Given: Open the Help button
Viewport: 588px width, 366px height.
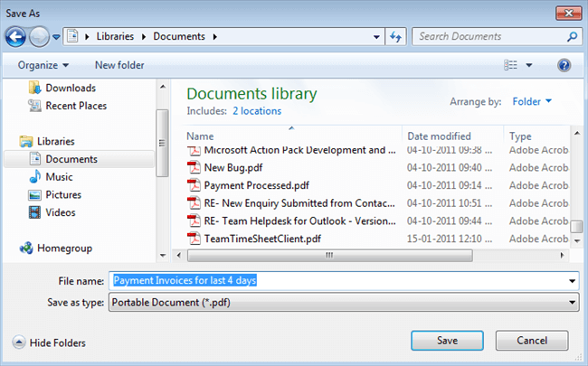Looking at the screenshot, I should pyautogui.click(x=564, y=65).
